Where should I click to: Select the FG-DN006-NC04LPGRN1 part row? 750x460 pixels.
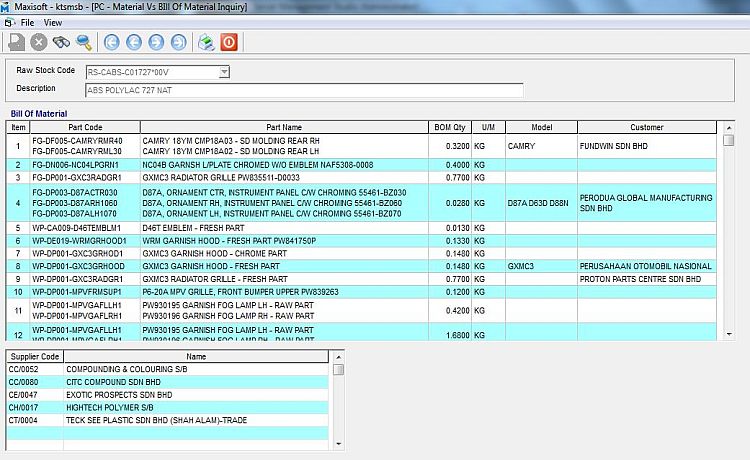point(75,164)
